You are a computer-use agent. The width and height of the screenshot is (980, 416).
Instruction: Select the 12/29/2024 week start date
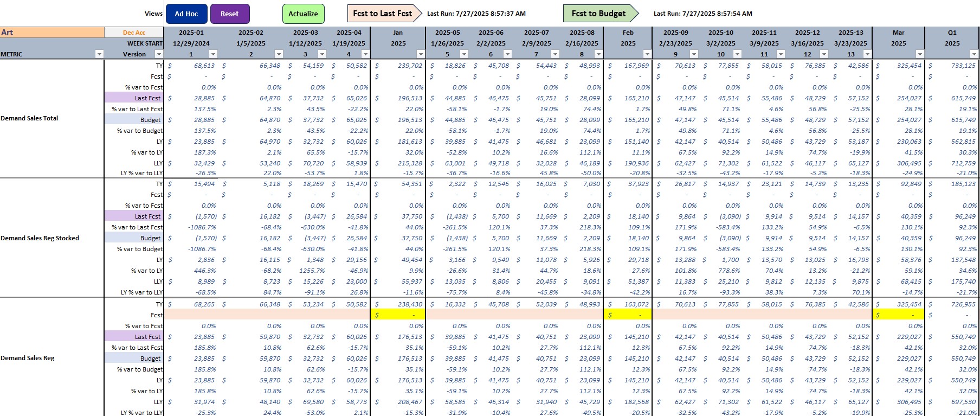click(191, 43)
